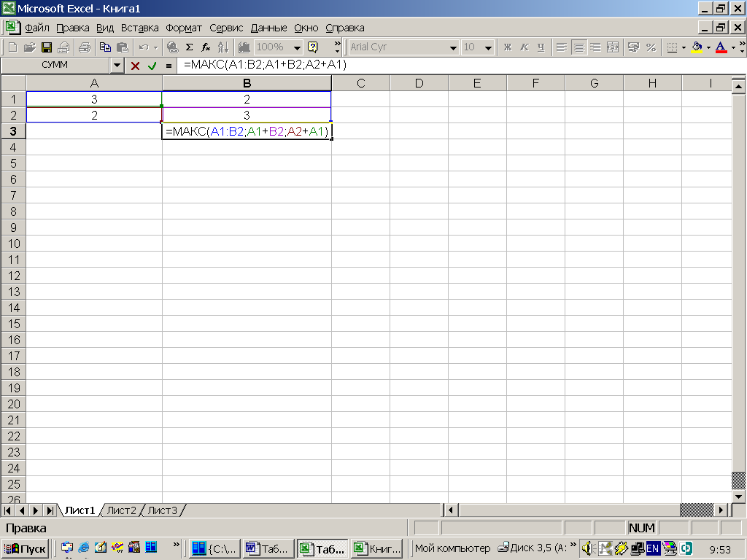Viewport: 747px width, 560px height.
Task: Click in the formula bar text field
Action: tap(460, 65)
